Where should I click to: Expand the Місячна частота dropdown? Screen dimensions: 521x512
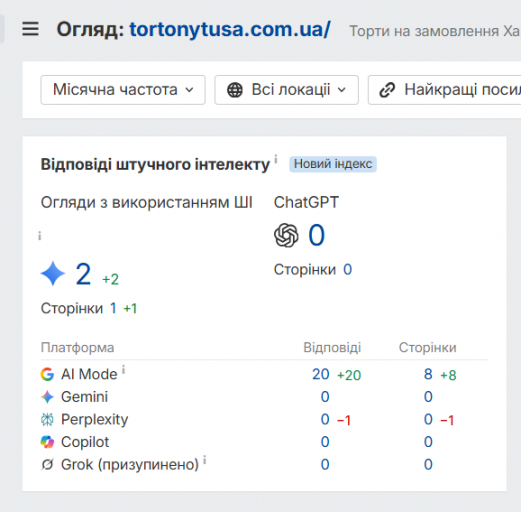tap(123, 90)
